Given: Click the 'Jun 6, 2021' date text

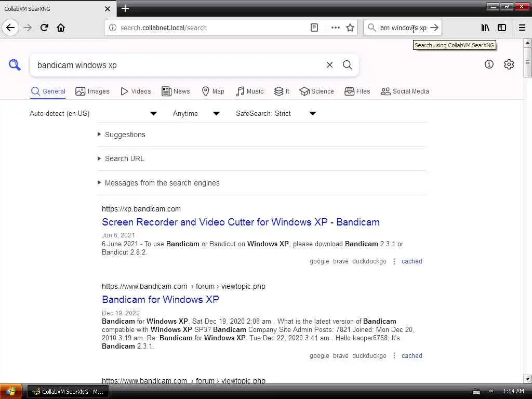Looking at the screenshot, I should point(118,235).
